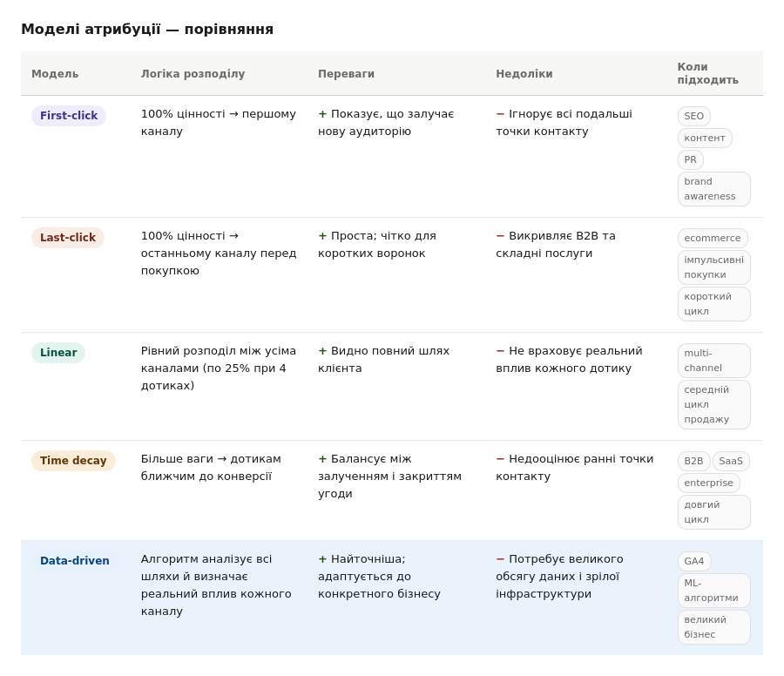This screenshot has width=784, height=676.
Task: Select the PR tag
Action: [691, 160]
